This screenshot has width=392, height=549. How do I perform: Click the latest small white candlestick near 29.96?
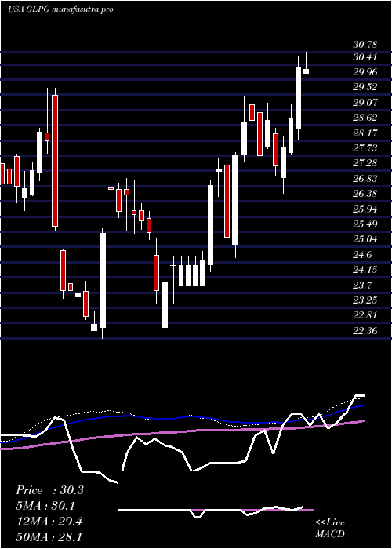[x=306, y=71]
